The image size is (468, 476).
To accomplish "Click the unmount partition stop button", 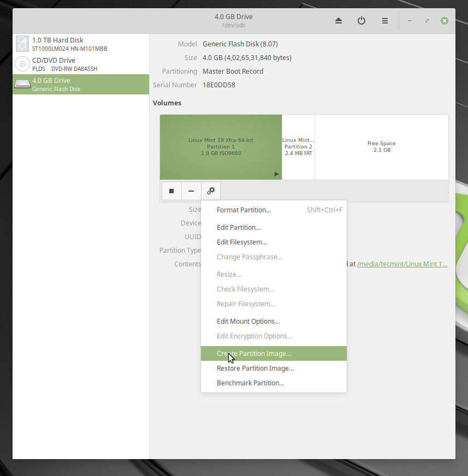I will 171,191.
